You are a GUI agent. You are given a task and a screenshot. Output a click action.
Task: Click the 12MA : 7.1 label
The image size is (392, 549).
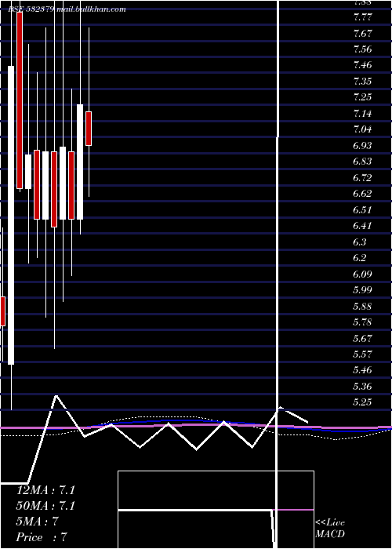pyautogui.click(x=45, y=490)
